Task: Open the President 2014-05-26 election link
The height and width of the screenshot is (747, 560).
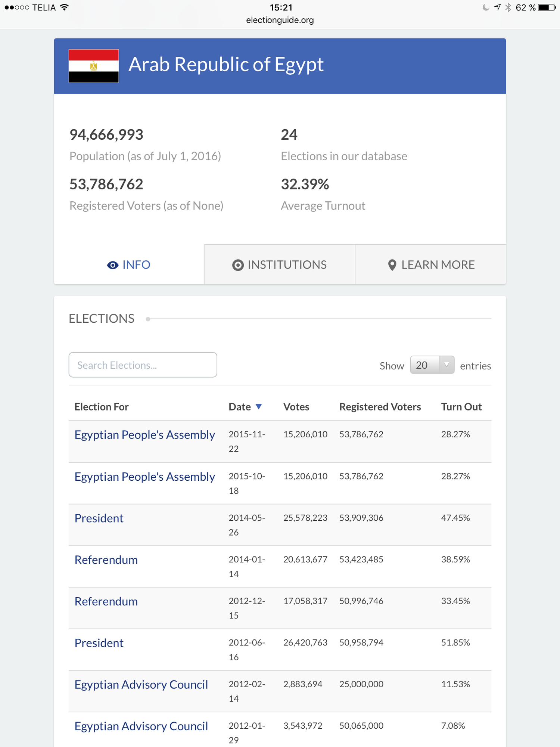Action: [x=99, y=518]
